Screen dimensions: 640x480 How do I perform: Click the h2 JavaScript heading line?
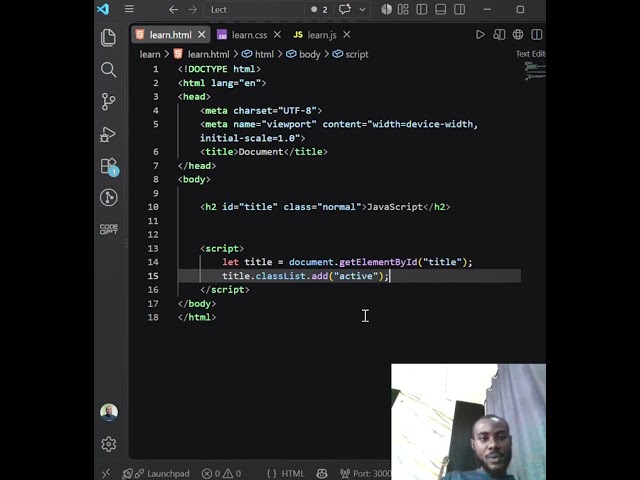(x=325, y=207)
